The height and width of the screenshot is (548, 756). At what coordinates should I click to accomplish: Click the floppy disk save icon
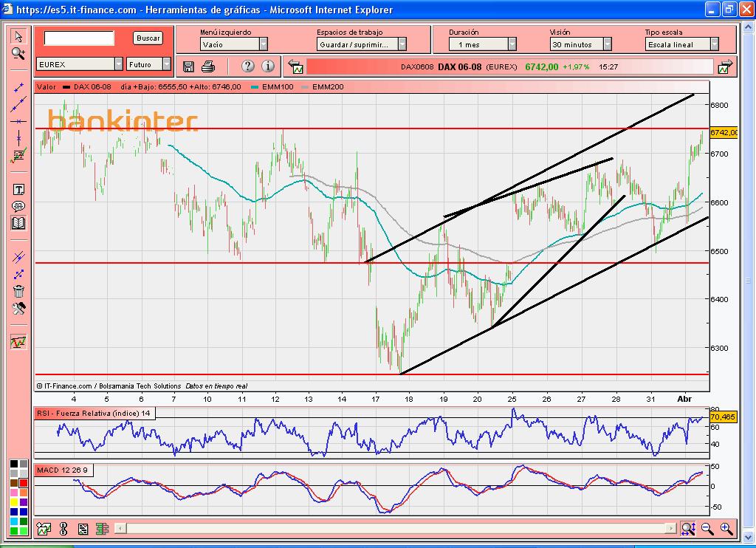188,66
